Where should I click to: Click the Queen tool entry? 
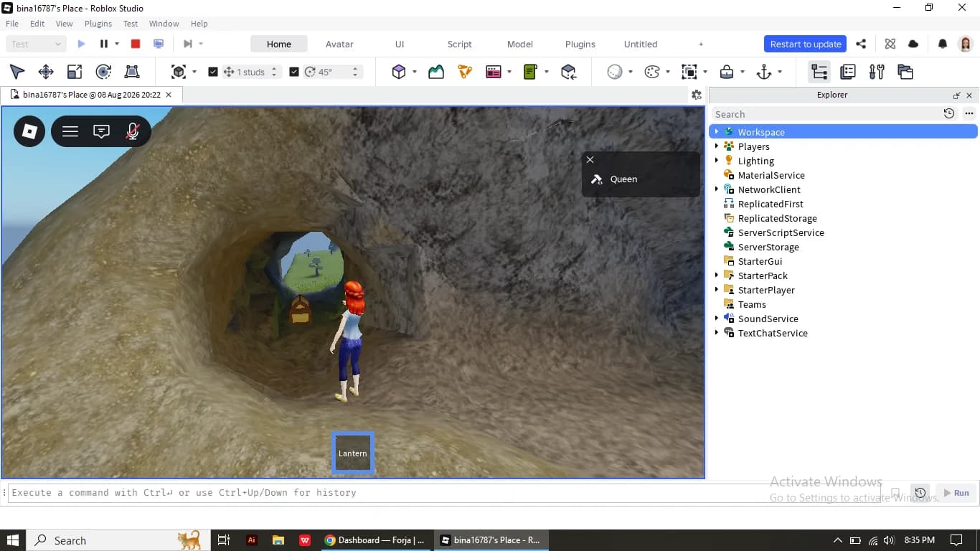click(641, 179)
